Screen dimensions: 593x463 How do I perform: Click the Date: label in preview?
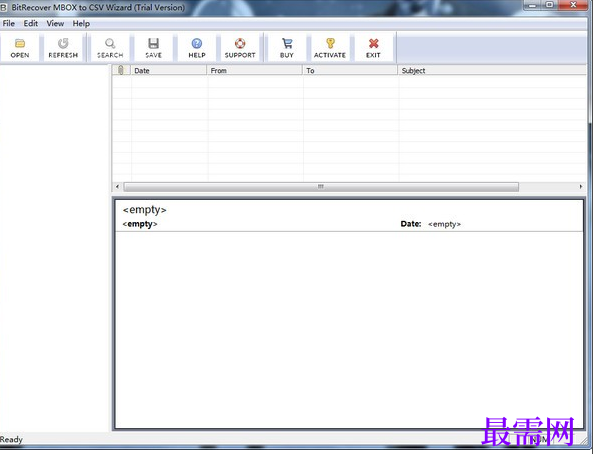click(411, 224)
